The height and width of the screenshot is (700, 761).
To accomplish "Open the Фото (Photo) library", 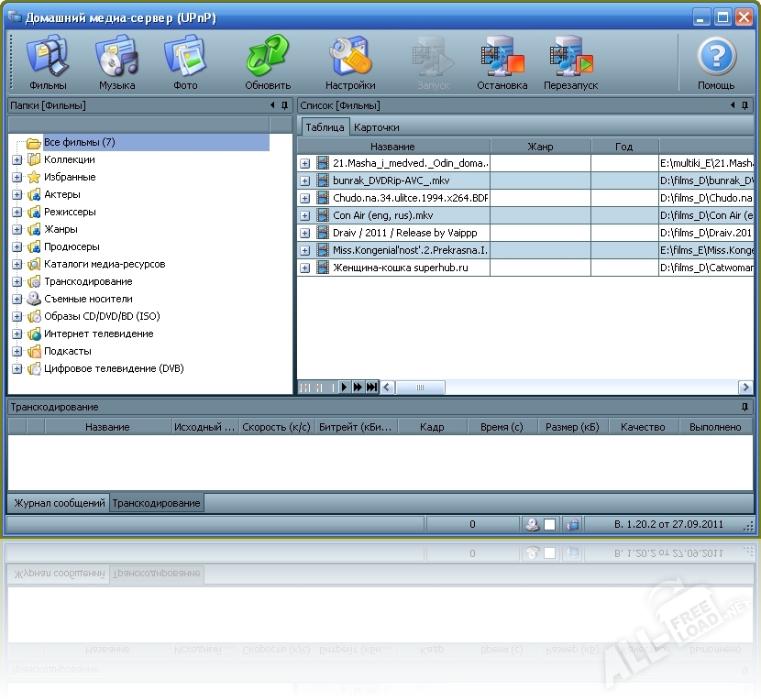I will click(x=185, y=63).
